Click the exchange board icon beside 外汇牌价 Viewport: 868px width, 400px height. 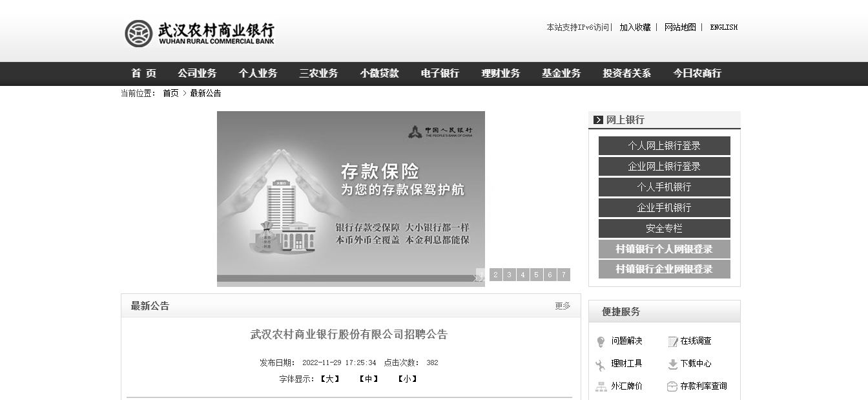601,386
